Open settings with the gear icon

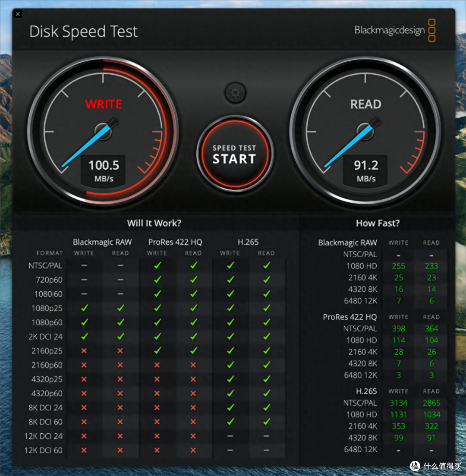pos(235,93)
